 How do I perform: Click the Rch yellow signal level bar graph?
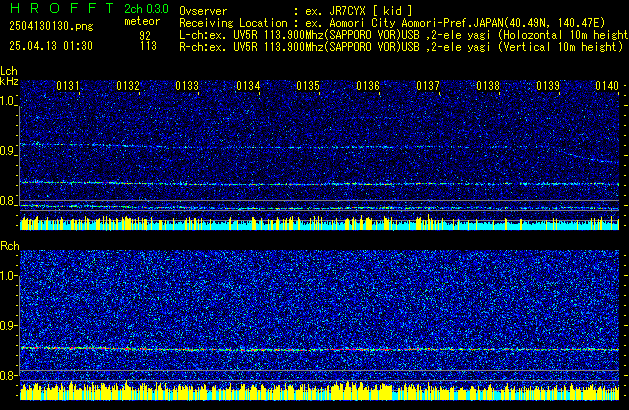(x=319, y=391)
